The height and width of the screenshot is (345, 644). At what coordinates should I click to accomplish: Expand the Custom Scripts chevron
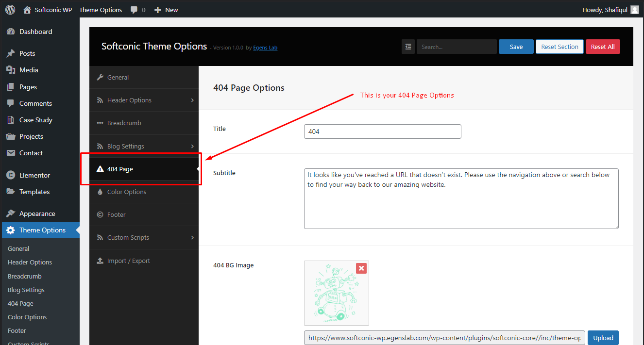[x=192, y=237]
